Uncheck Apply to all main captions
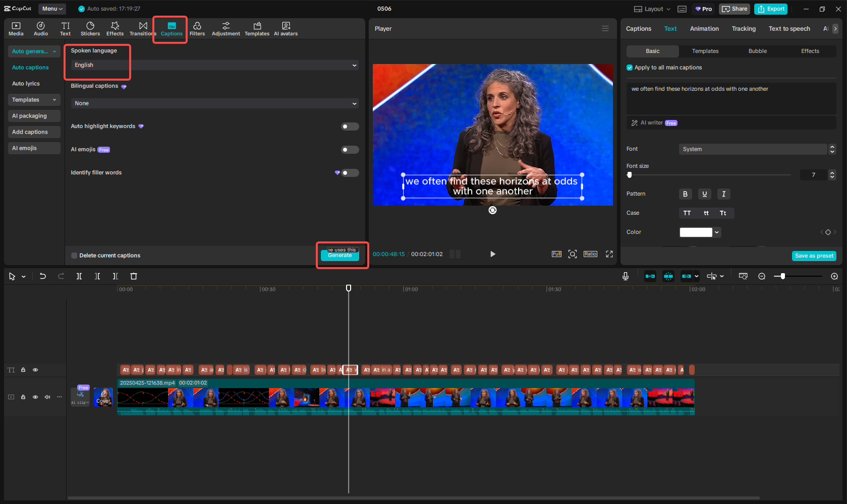Screen dimensions: 847x504 point(630,68)
